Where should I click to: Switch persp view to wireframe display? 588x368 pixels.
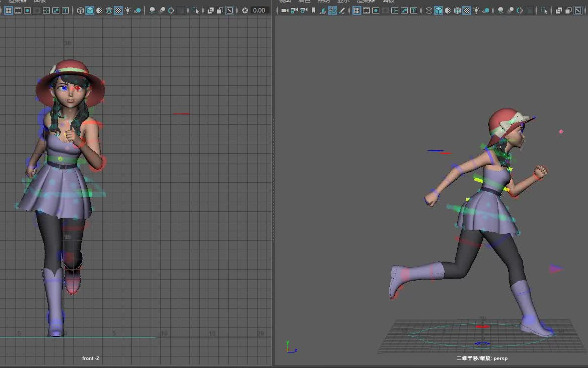click(429, 10)
